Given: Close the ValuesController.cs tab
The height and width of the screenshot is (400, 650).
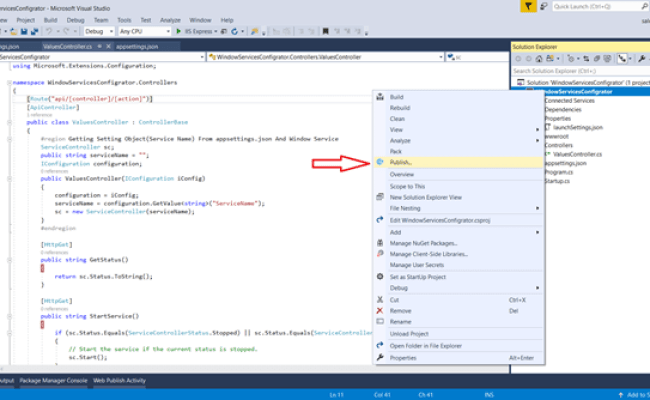Looking at the screenshot, I should click(108, 46).
